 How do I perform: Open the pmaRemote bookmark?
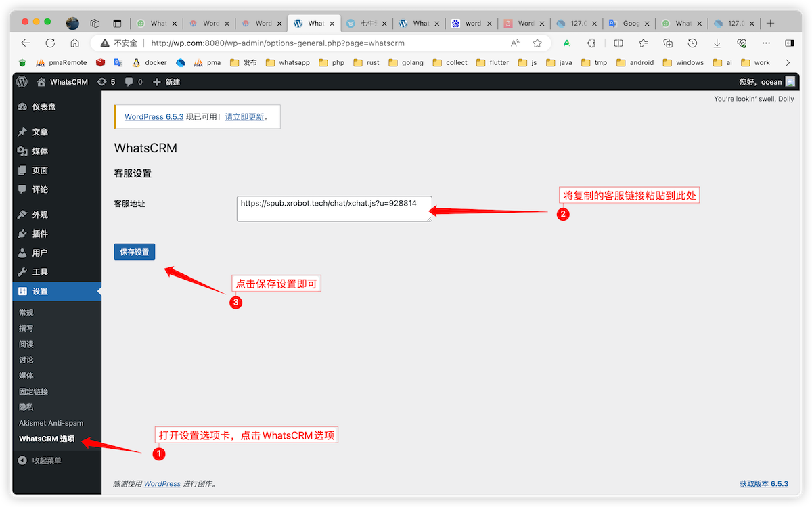point(62,62)
